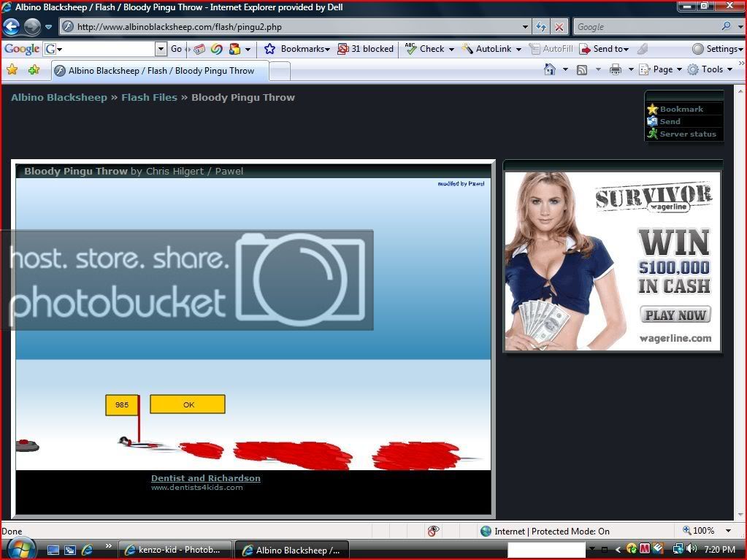747x560 pixels.
Task: Click the Dentist and Richardson ad link
Action: tap(206, 478)
